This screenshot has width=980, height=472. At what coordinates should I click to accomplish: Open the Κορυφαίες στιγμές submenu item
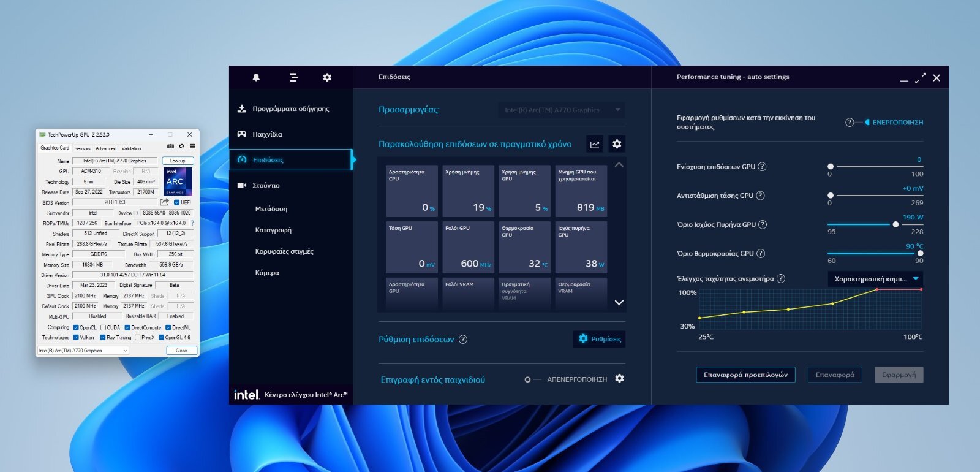pyautogui.click(x=284, y=251)
